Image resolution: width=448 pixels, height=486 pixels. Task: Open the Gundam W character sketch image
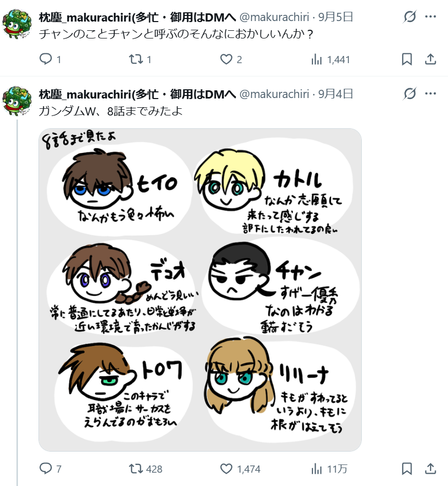coord(200,290)
